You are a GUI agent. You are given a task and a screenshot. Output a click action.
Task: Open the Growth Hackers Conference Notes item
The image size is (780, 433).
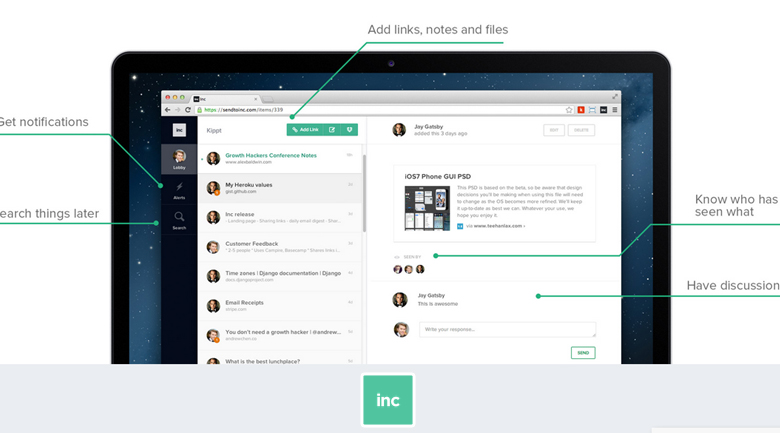(271, 155)
